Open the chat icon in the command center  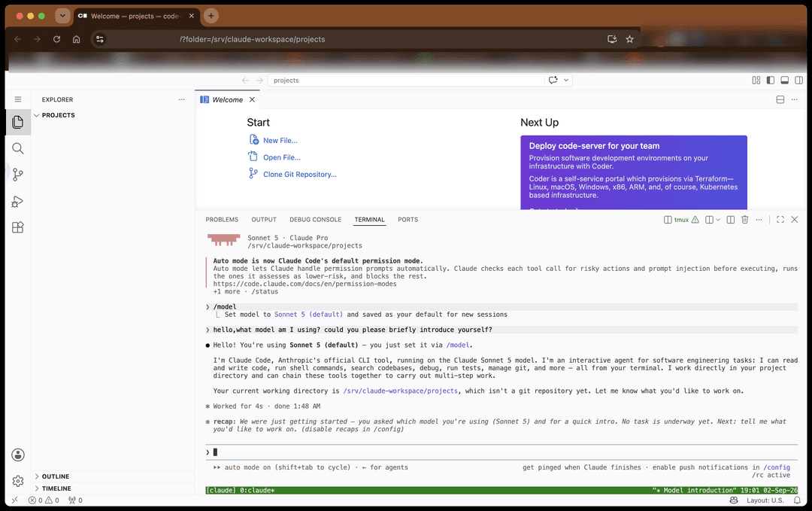[553, 81]
